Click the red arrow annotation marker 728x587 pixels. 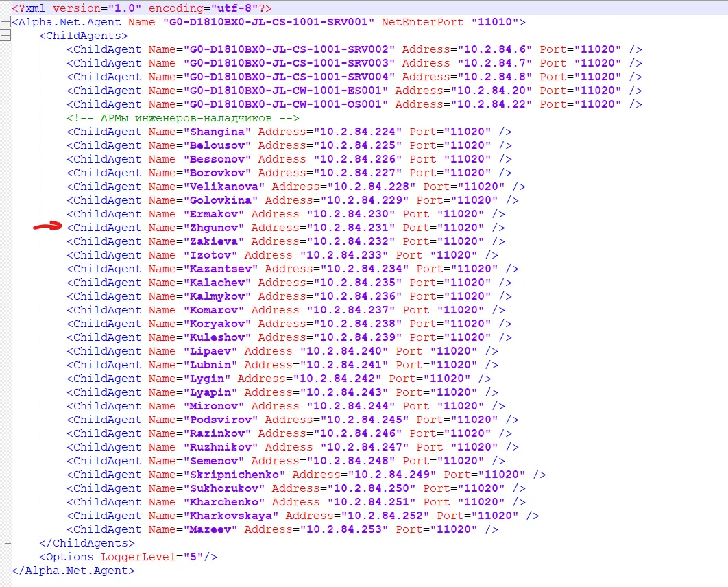(47, 226)
